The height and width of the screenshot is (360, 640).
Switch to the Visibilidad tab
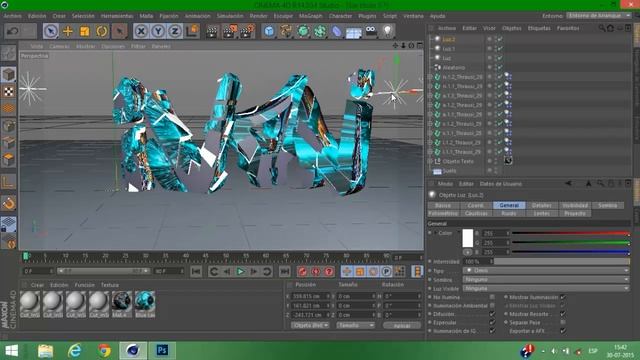click(575, 205)
